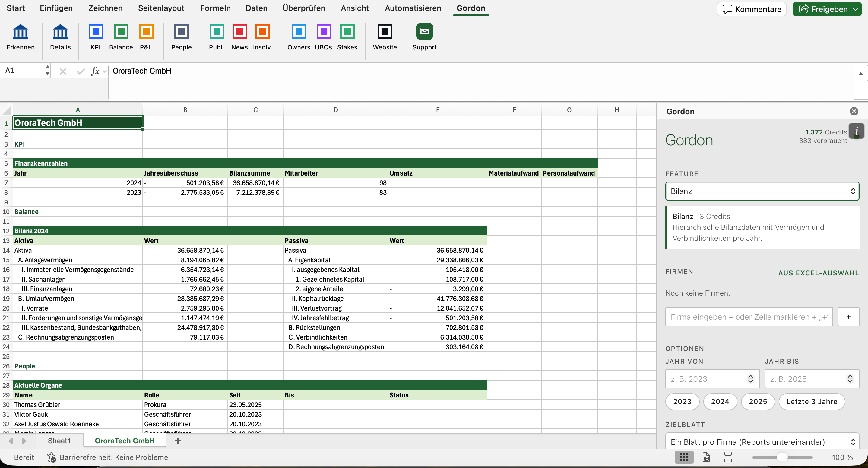The height and width of the screenshot is (468, 868).
Task: Click the Jahr von year field
Action: 712,379
